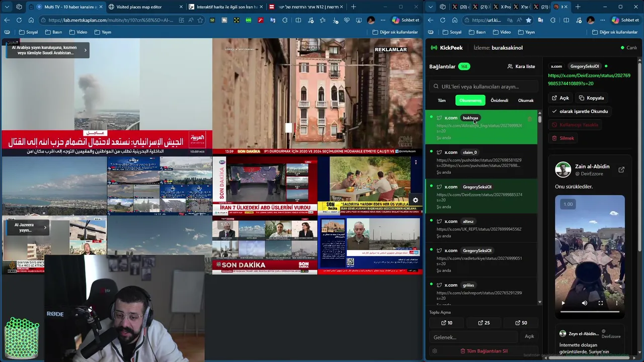Screen dimensions: 644x362
Task: Select the griiixs clashreport link row
Action: coord(481,292)
